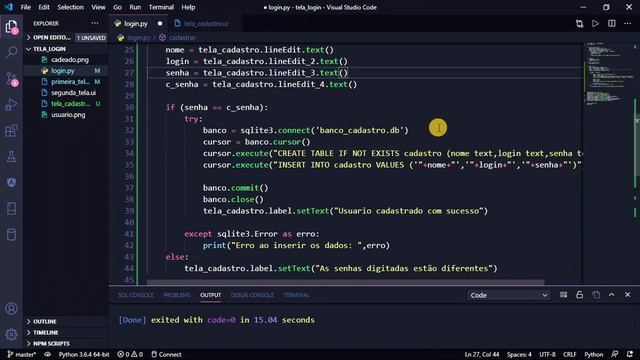Open the Accounts icon in activity bar
The width and height of the screenshot is (640, 360).
[x=11, y=309]
